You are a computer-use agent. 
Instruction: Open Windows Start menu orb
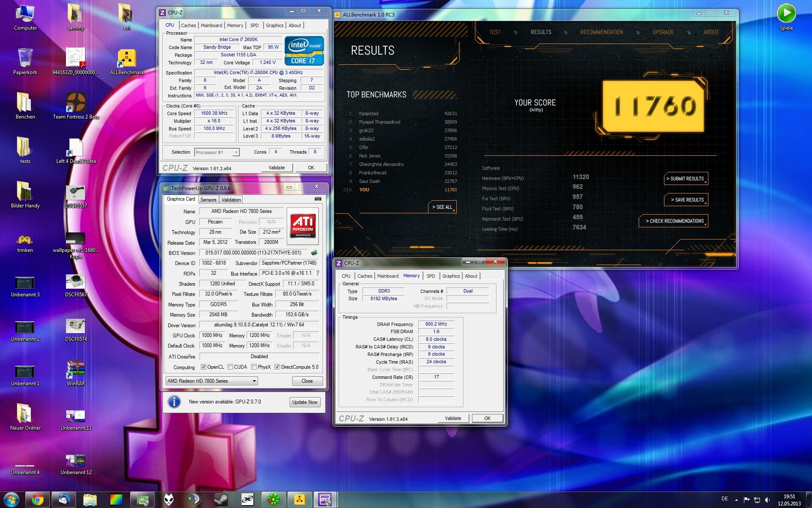11,500
